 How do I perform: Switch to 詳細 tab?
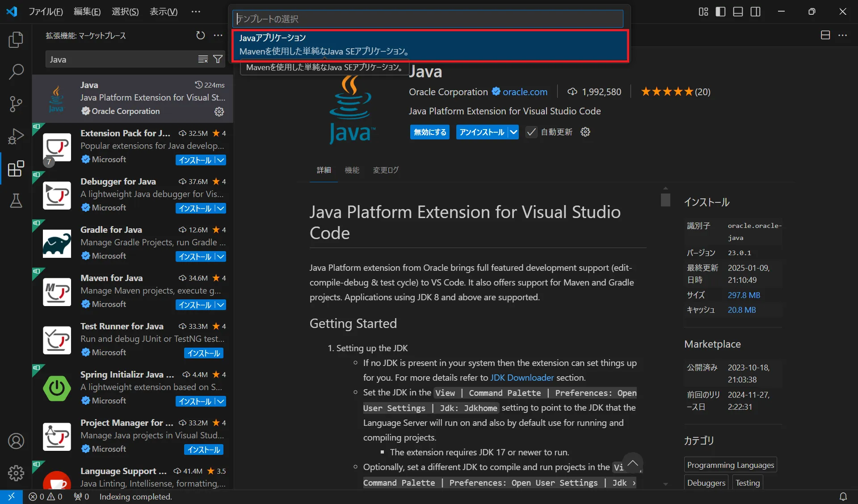coord(324,170)
